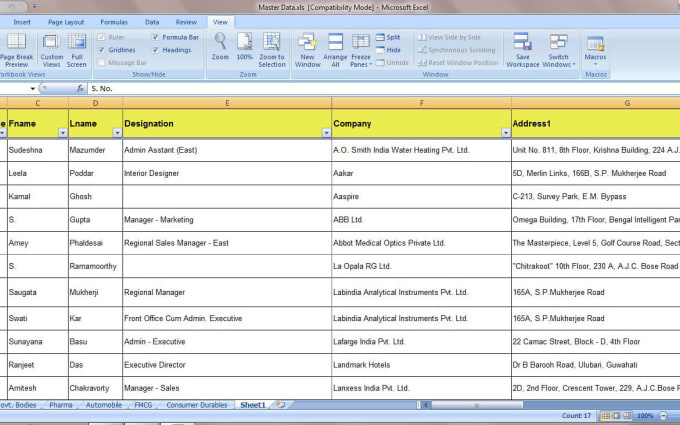Click View Side by Side
Viewport: 680px width, 425px height.
click(x=449, y=37)
